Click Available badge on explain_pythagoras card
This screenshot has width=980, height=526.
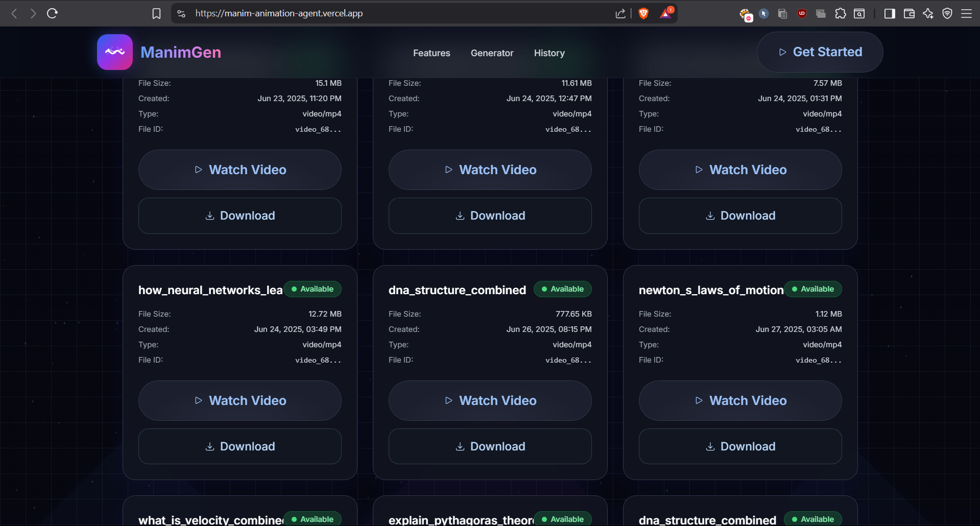tap(563, 519)
